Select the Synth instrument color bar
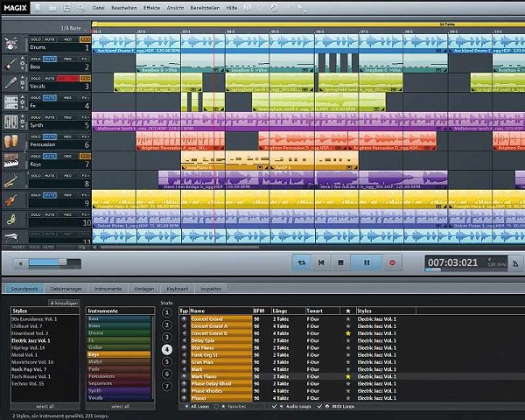The width and height of the screenshot is (525, 420). (x=119, y=390)
